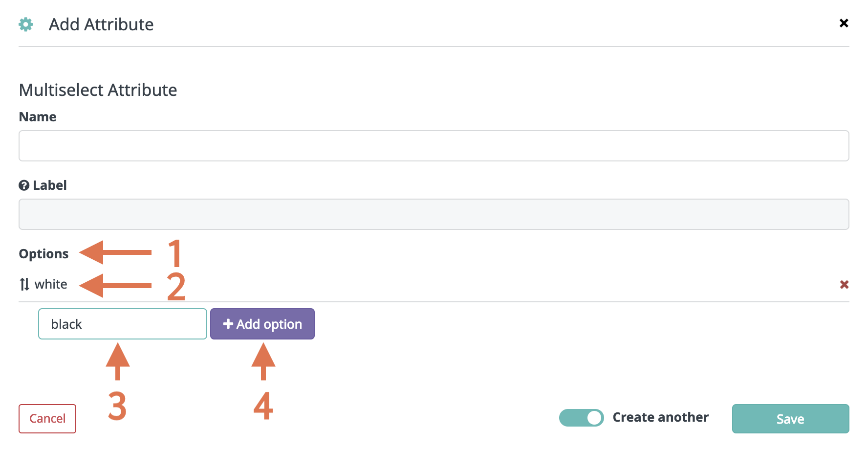This screenshot has width=868, height=452.
Task: Remove the white option with red X
Action: (844, 284)
